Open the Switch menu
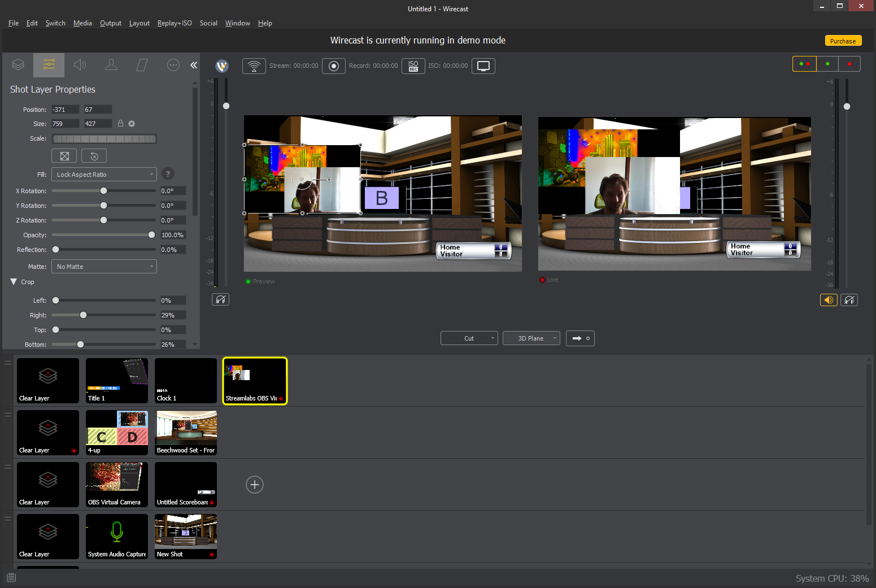This screenshot has height=588, width=876. tap(55, 23)
